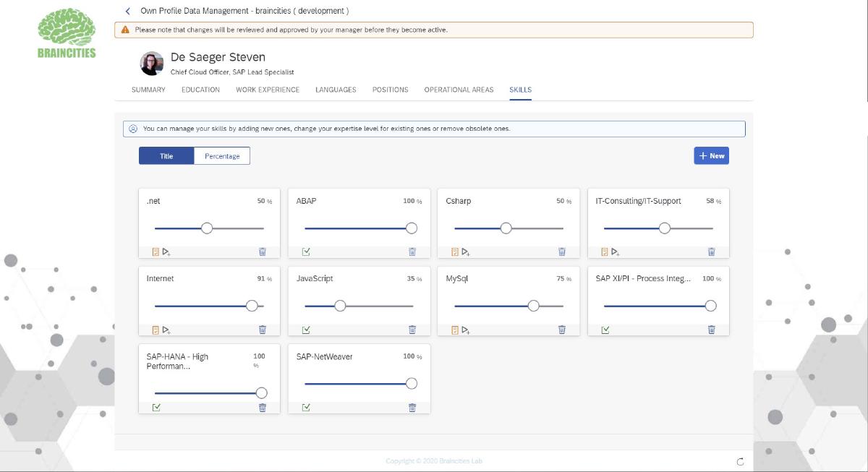Click the play-plus icon on Csharp card

pos(466,252)
